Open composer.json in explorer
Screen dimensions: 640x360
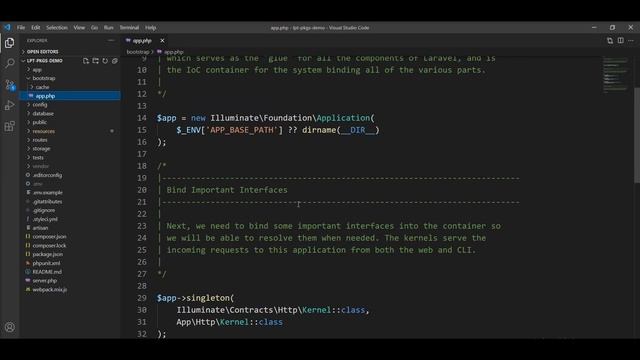click(x=70, y=237)
